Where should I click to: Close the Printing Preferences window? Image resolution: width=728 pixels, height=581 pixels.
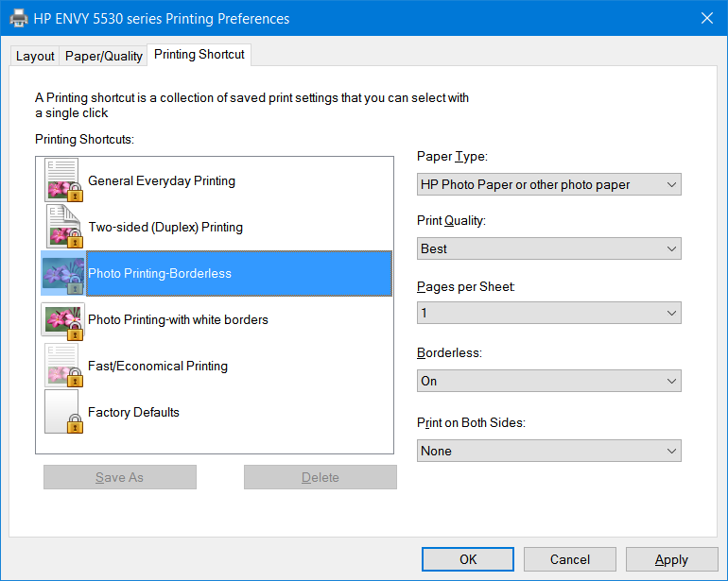pyautogui.click(x=706, y=18)
